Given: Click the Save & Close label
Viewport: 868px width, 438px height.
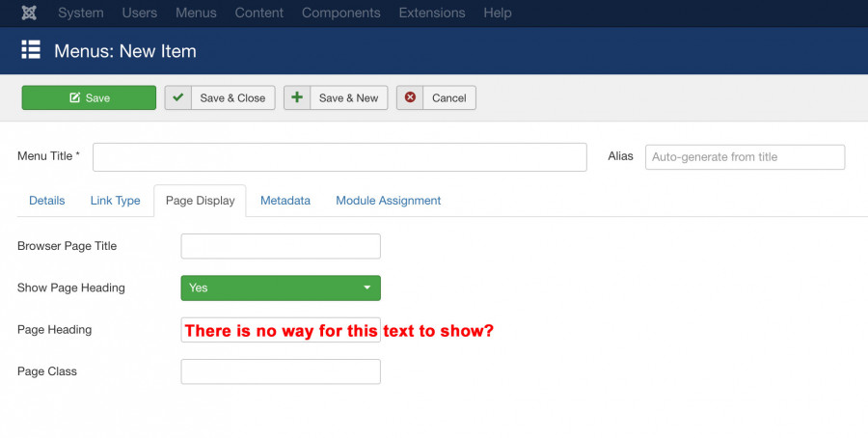Looking at the screenshot, I should [232, 98].
